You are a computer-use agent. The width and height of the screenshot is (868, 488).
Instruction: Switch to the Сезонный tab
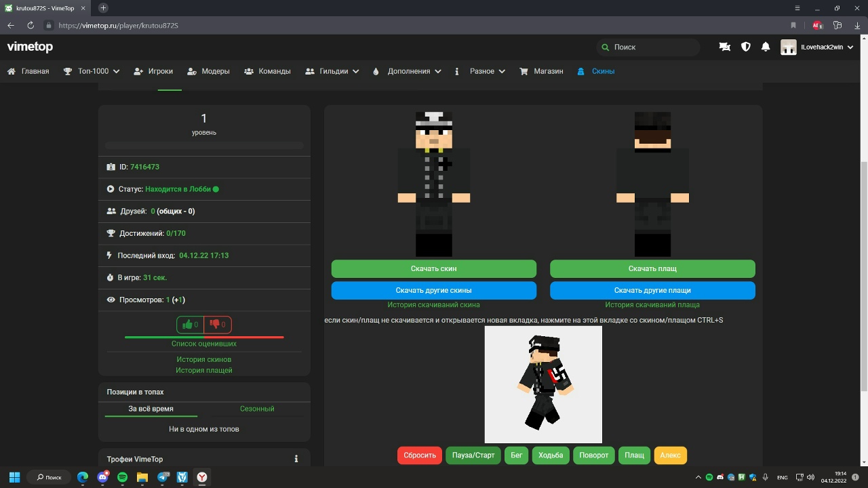click(257, 409)
